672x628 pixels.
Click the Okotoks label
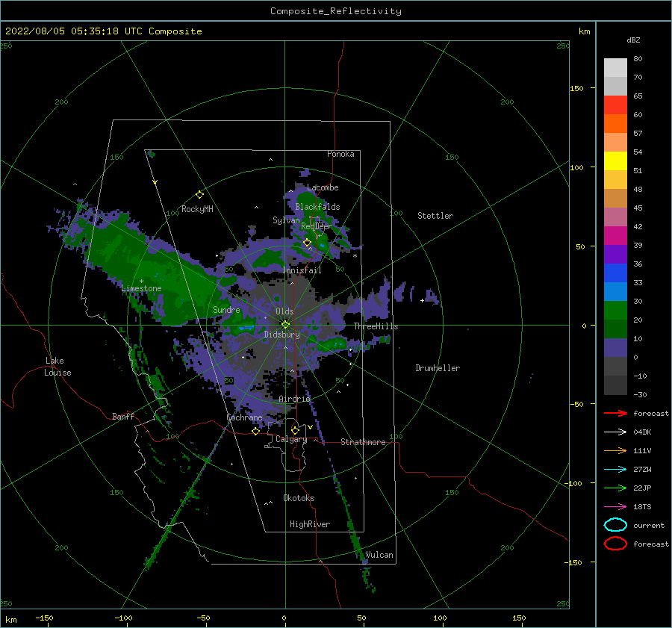(298, 497)
